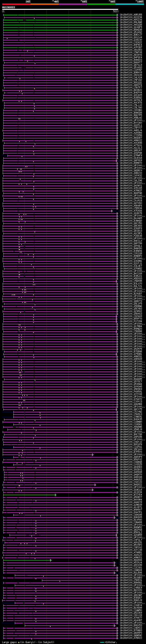146x644 pixels.
Task: Select the UniRef100_B9K8V5 label
Action: point(131,517)
